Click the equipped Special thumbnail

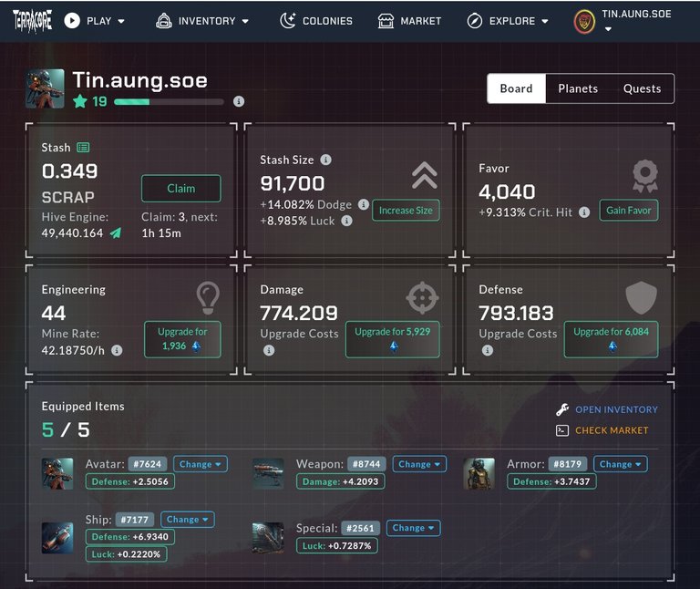pos(268,538)
